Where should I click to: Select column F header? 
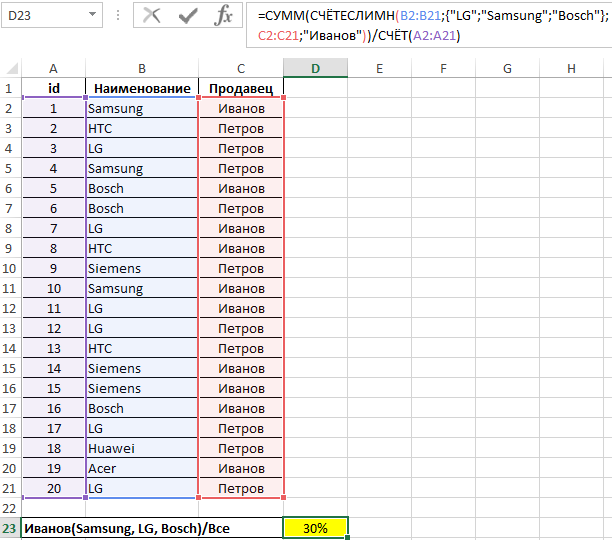tap(443, 68)
